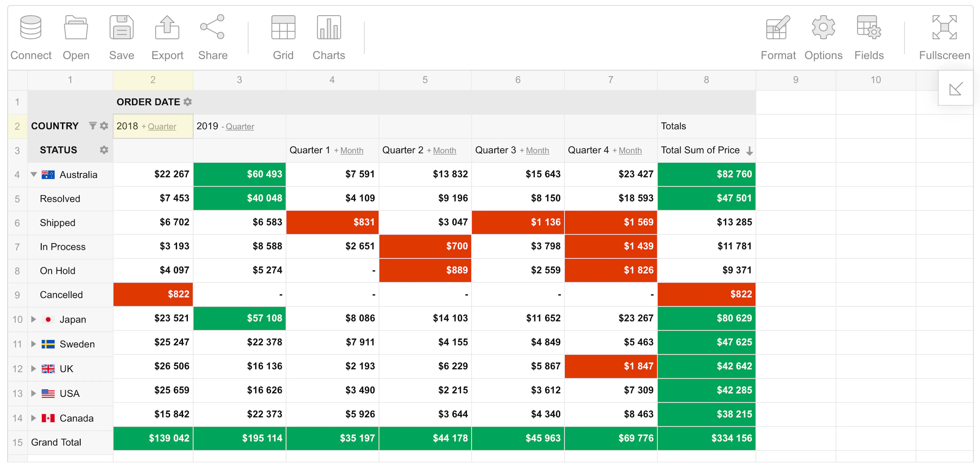Expand Quarter 3 by its Month link

pyautogui.click(x=537, y=151)
